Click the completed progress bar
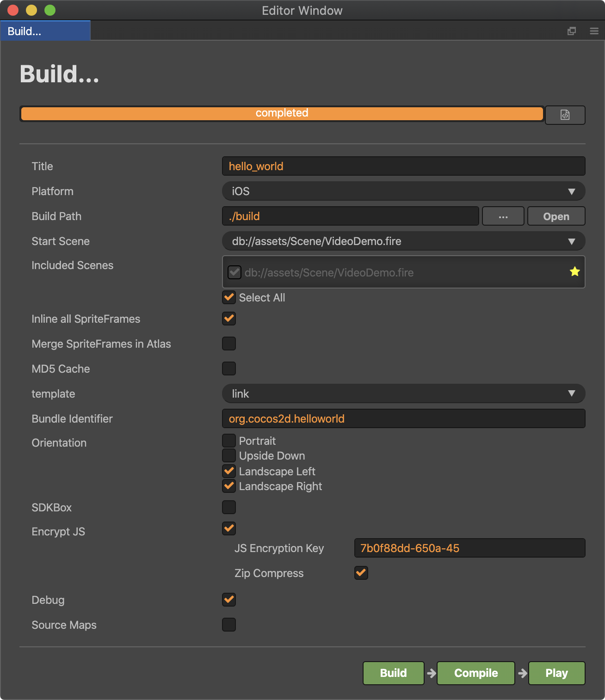The image size is (605, 700). 282,114
